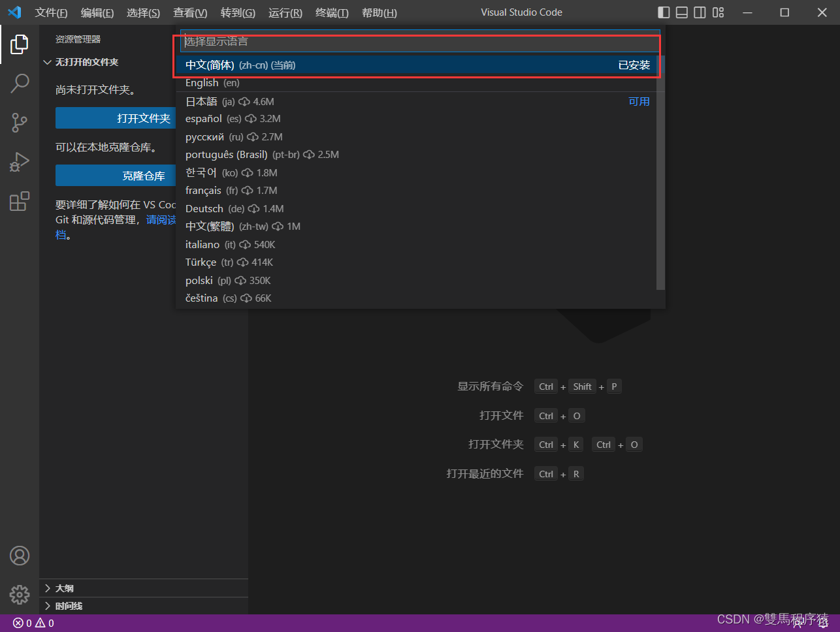Select русский (ru) language entry
This screenshot has width=840, height=632.
point(417,137)
